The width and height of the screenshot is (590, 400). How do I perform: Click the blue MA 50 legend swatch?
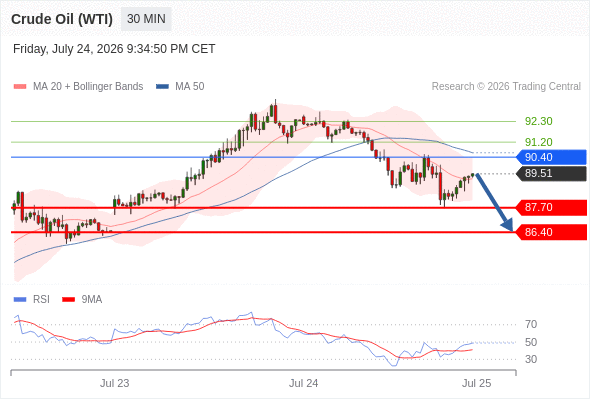162,87
